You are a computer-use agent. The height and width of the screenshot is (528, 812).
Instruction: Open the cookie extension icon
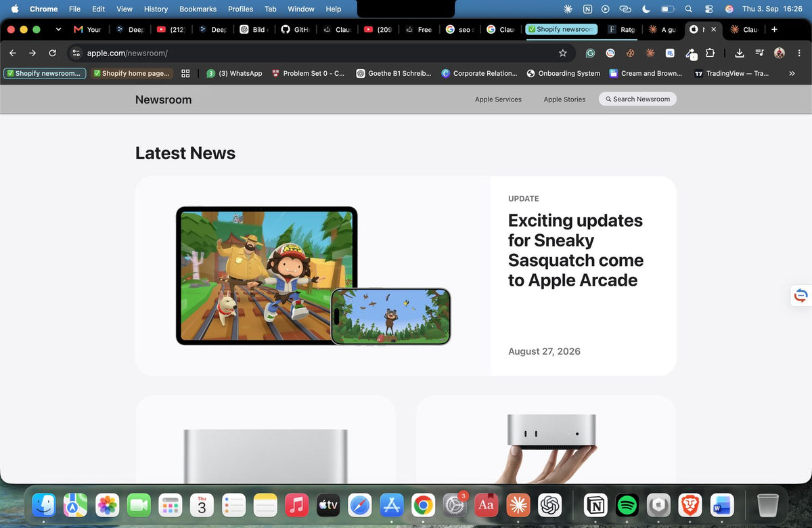pyautogui.click(x=630, y=53)
